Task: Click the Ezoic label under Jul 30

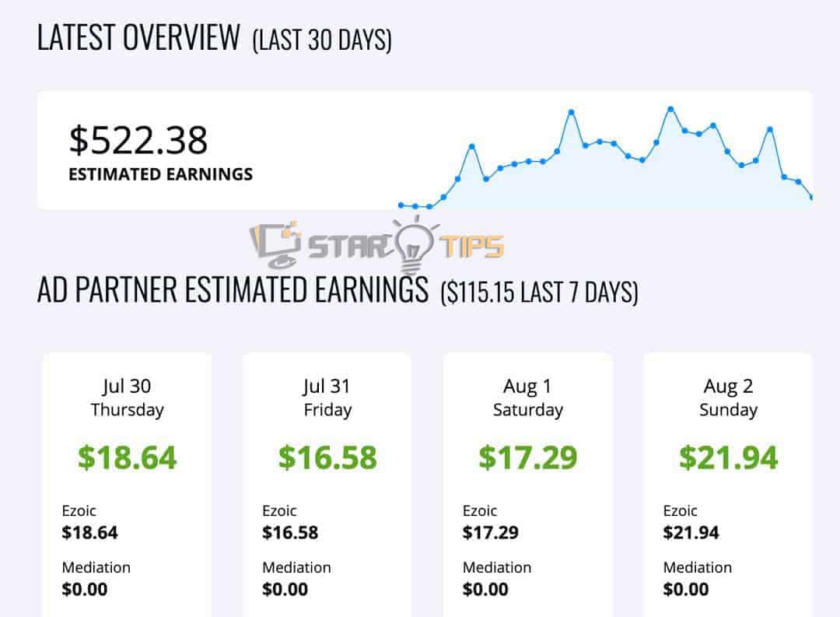Action: pyautogui.click(x=79, y=510)
